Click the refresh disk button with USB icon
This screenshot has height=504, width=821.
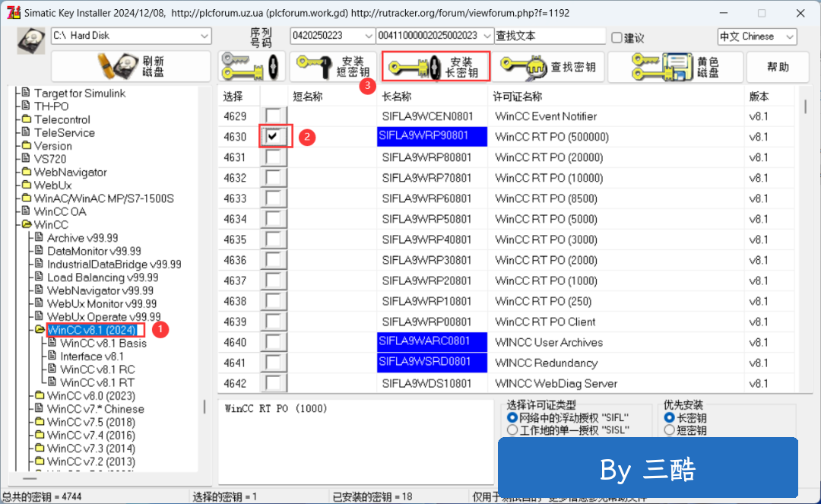[131, 66]
